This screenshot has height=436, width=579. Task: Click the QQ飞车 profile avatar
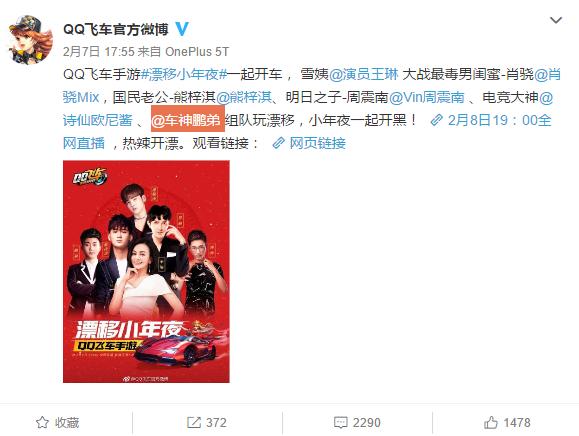point(30,40)
